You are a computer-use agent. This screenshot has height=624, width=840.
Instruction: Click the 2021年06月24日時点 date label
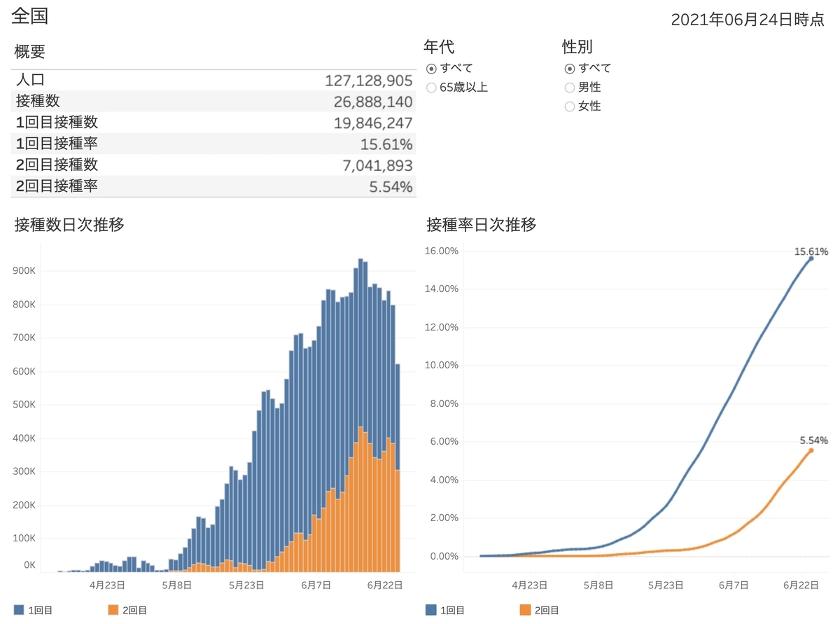point(748,20)
